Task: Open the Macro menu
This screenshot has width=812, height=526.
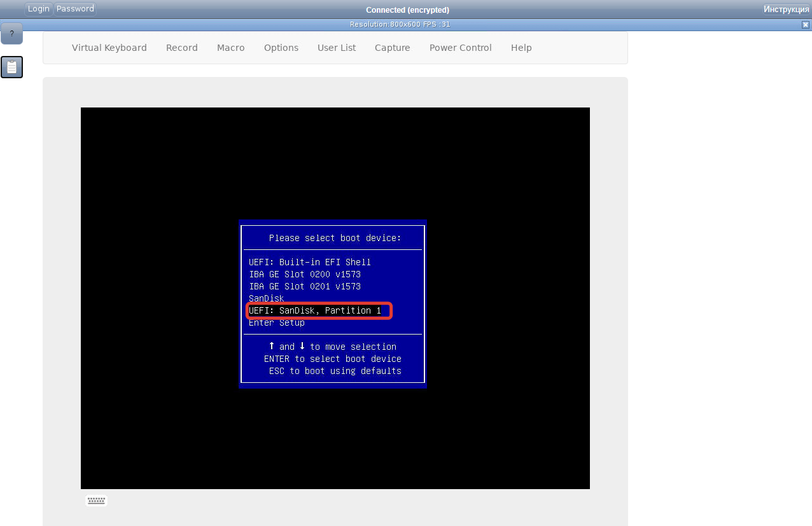Action: [231, 48]
